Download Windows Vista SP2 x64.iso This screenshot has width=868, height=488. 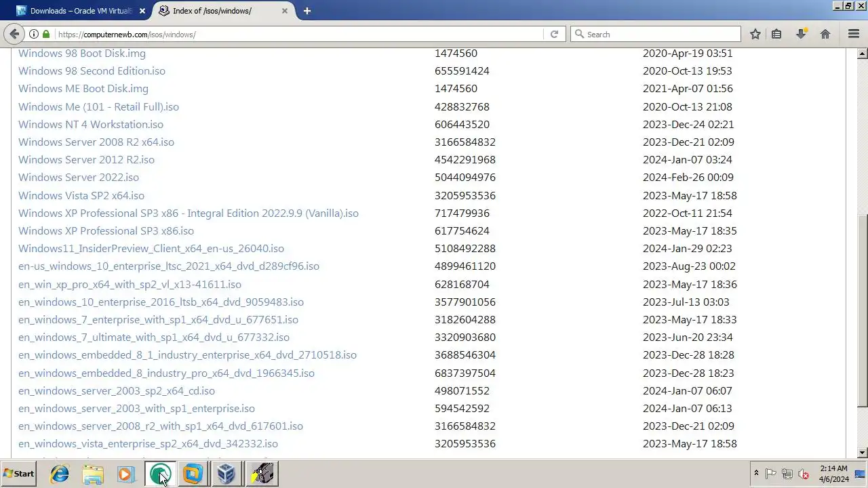81,195
